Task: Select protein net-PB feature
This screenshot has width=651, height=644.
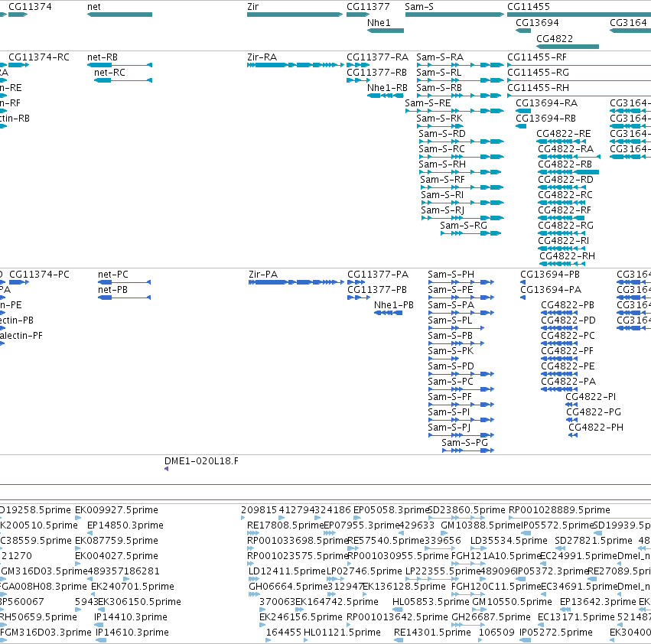Action: pyautogui.click(x=124, y=298)
